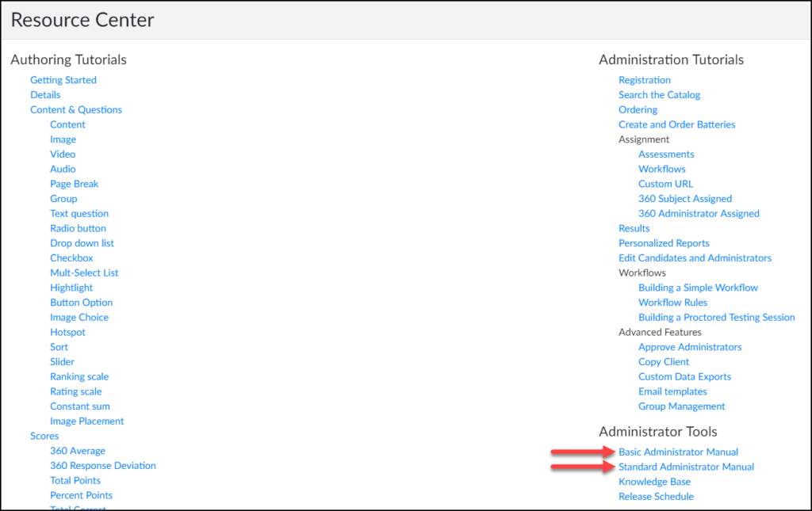Open the Drop down list tutorial
This screenshot has height=511, width=812.
point(82,243)
